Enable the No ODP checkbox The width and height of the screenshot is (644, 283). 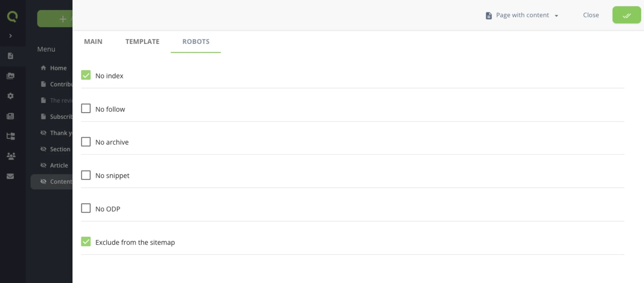[x=86, y=209]
